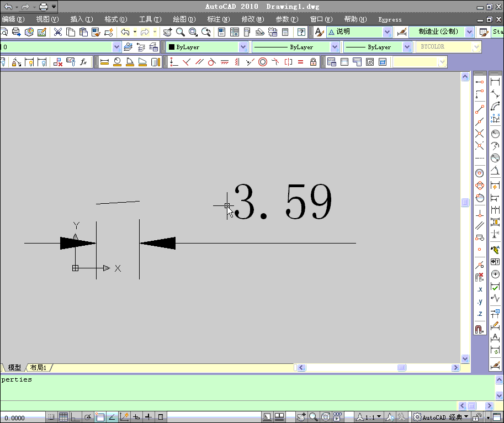Image resolution: width=504 pixels, height=423 pixels.
Task: Toggle Ortho Mode in status bar
Action: coord(75,417)
